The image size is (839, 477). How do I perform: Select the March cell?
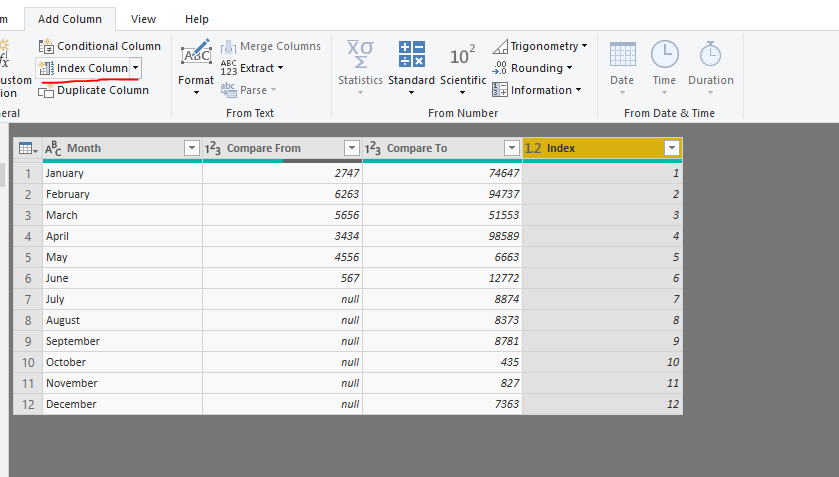[122, 215]
